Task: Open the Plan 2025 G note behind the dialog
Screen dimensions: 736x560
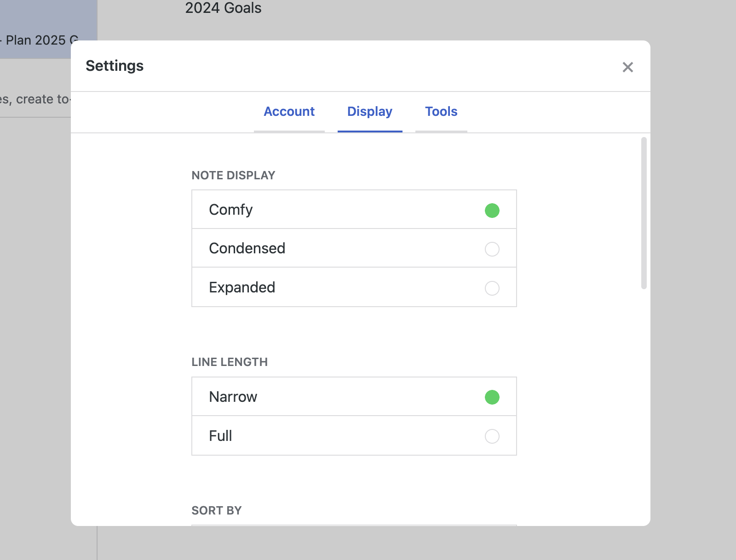Action: click(x=37, y=40)
